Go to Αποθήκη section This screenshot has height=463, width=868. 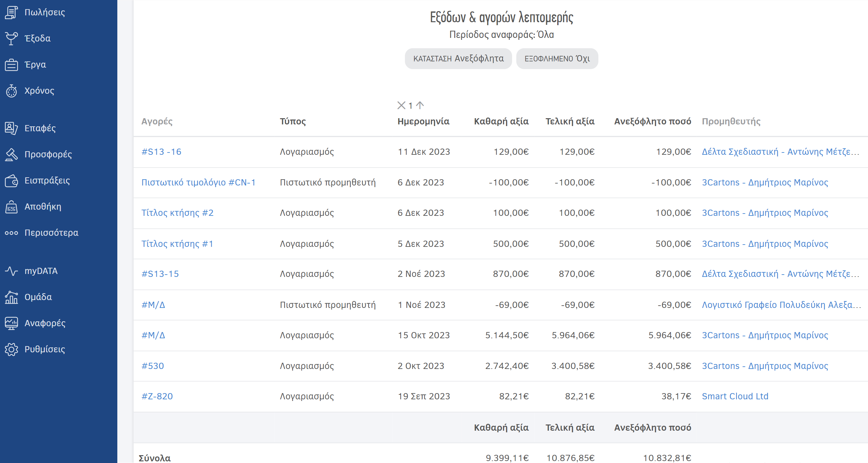point(43,207)
